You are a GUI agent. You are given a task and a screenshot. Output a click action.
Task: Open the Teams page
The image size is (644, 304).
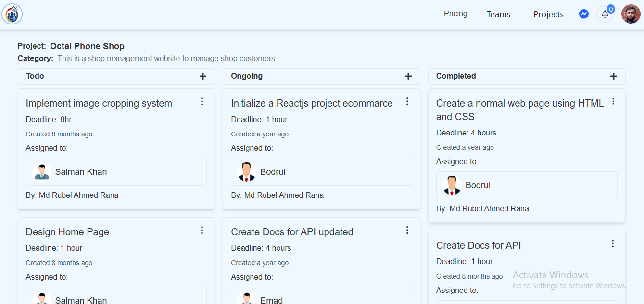pyautogui.click(x=499, y=14)
